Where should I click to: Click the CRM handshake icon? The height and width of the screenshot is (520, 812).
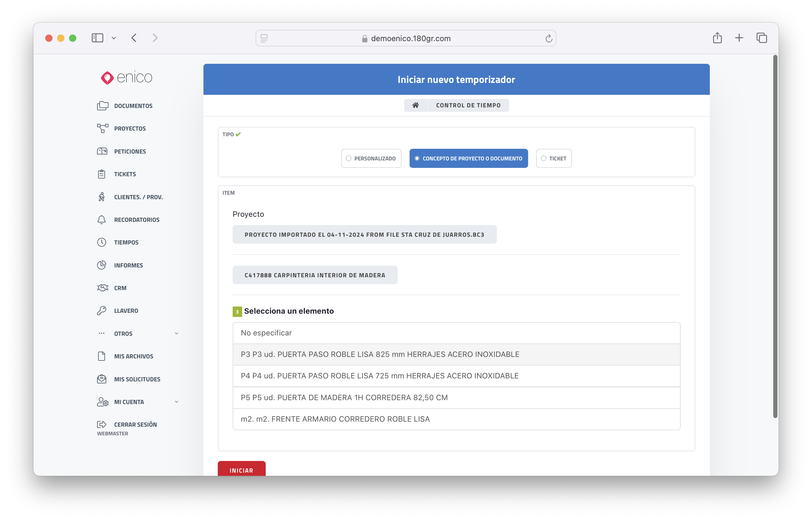click(102, 288)
